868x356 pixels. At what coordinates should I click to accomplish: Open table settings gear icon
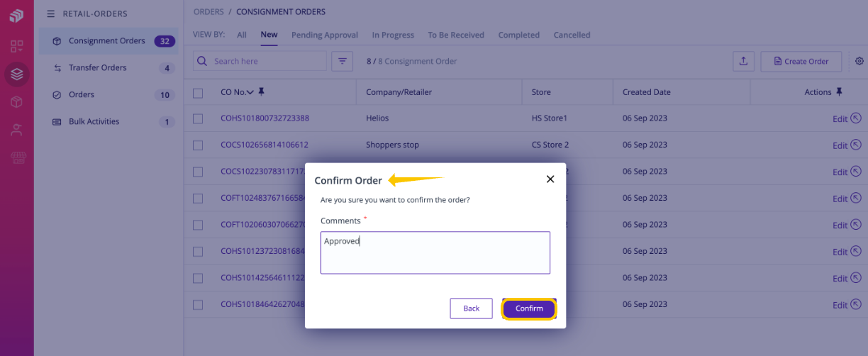859,61
